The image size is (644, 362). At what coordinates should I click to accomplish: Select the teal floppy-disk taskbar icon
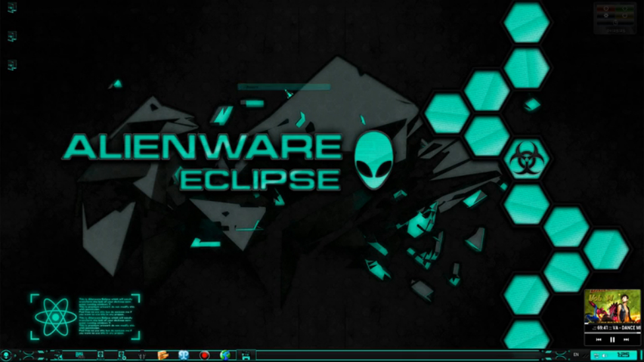245,355
